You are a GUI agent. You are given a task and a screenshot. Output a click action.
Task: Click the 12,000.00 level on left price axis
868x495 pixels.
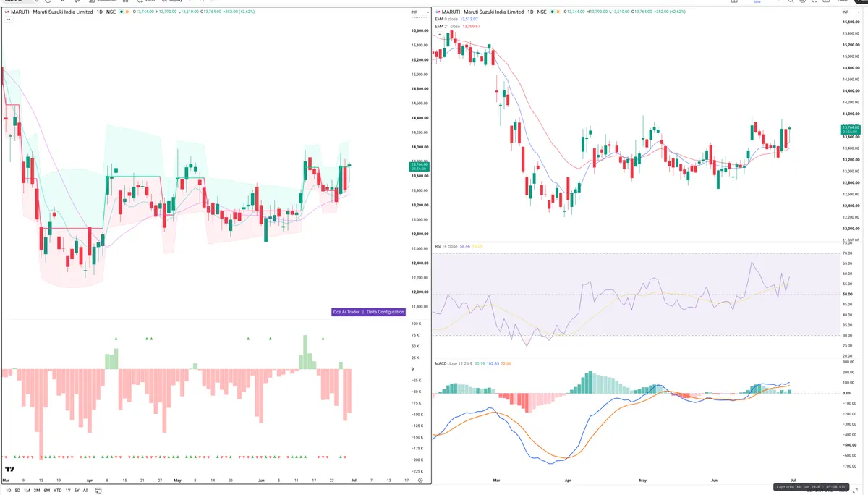(x=420, y=292)
